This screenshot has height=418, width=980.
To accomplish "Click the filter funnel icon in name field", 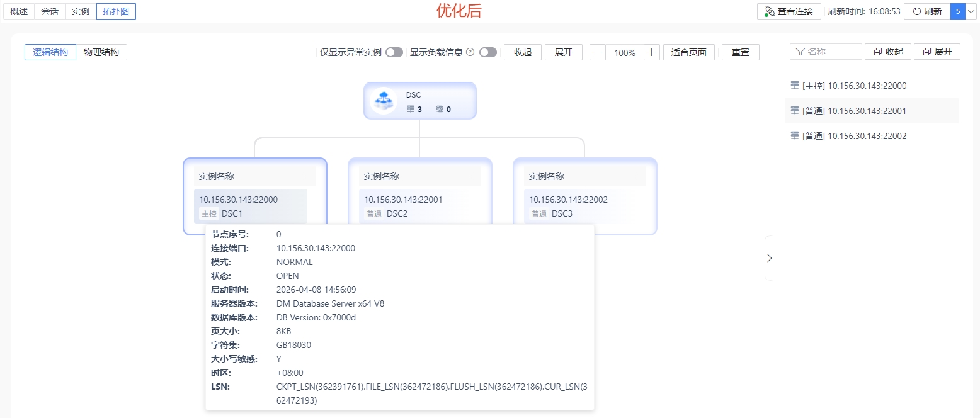I will coord(800,52).
